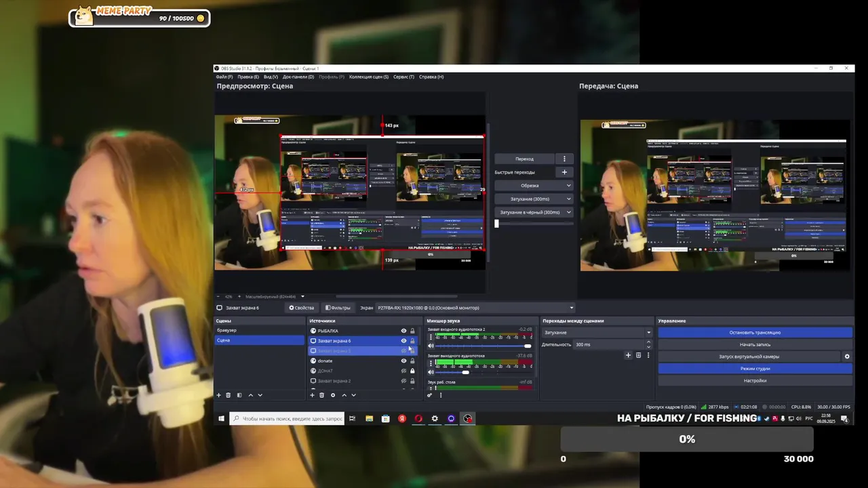Click the Переход transition button
The image size is (868, 488).
point(524,159)
